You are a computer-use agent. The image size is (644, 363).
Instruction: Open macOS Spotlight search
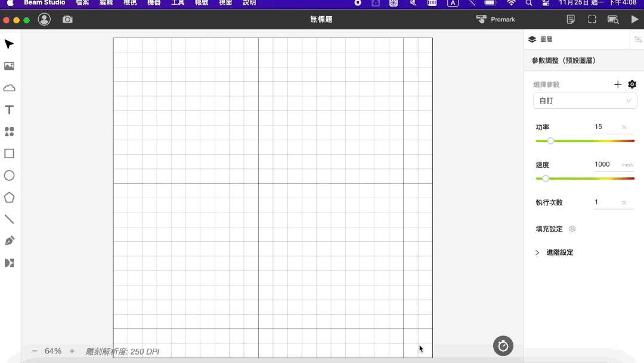click(x=528, y=2)
